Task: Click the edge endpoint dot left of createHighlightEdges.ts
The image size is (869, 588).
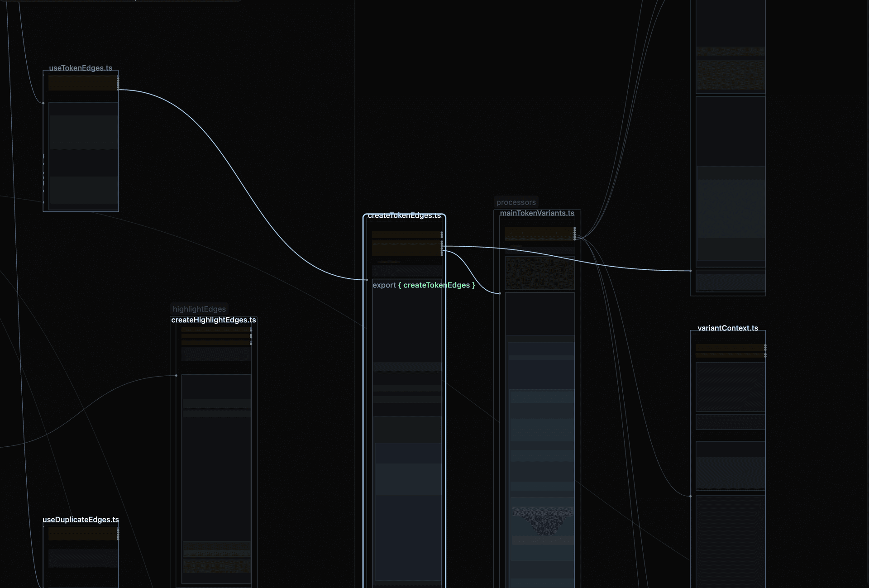Action: pyautogui.click(x=176, y=375)
